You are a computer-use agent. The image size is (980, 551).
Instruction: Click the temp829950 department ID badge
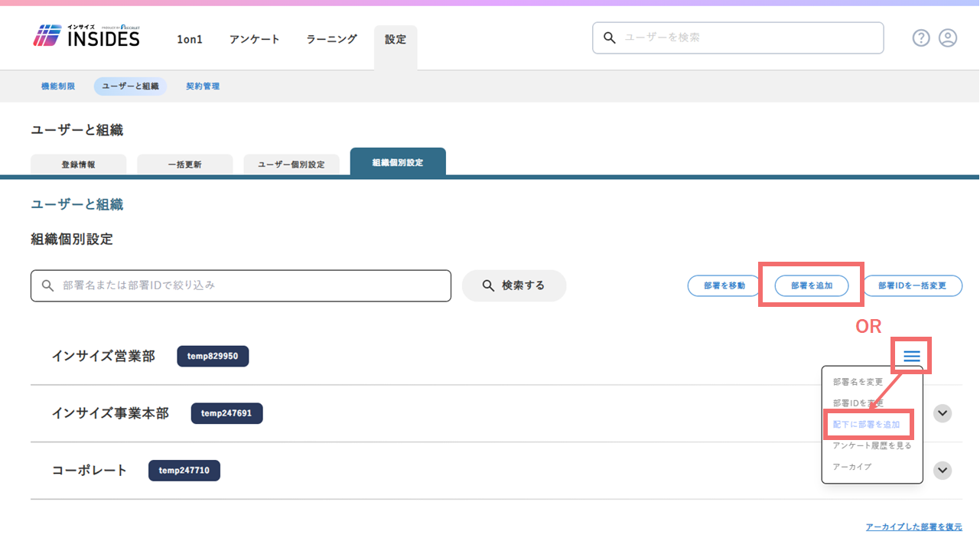tap(213, 356)
